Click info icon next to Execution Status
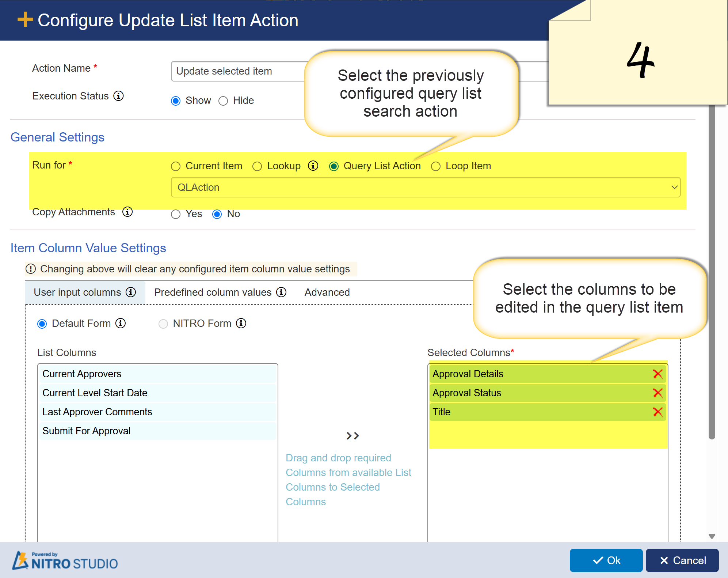 click(118, 96)
